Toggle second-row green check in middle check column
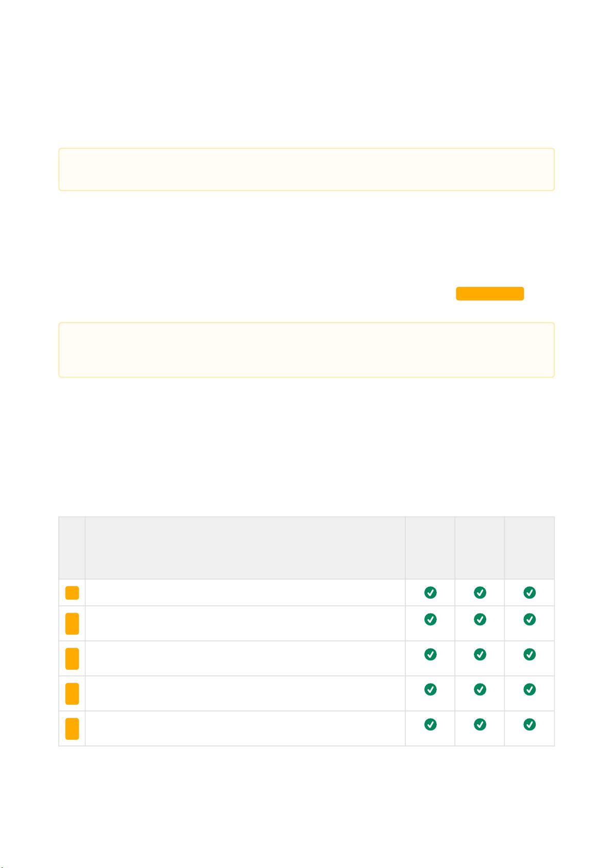The width and height of the screenshot is (614, 868). [480, 619]
